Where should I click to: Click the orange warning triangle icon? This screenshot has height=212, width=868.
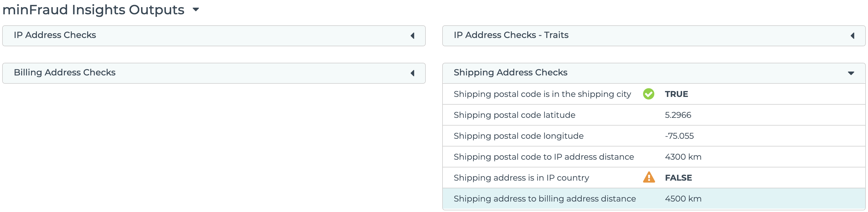[x=649, y=177]
